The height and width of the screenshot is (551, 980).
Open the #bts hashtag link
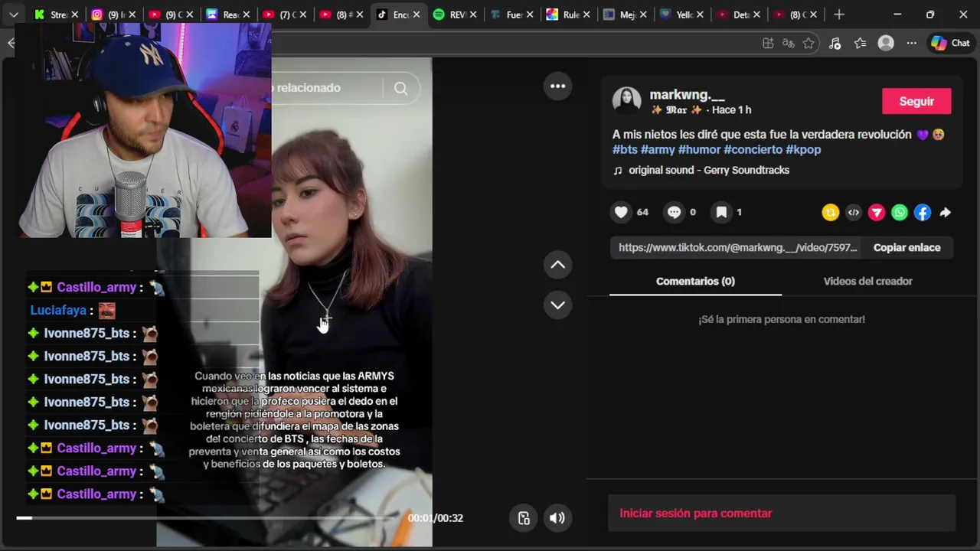coord(625,149)
